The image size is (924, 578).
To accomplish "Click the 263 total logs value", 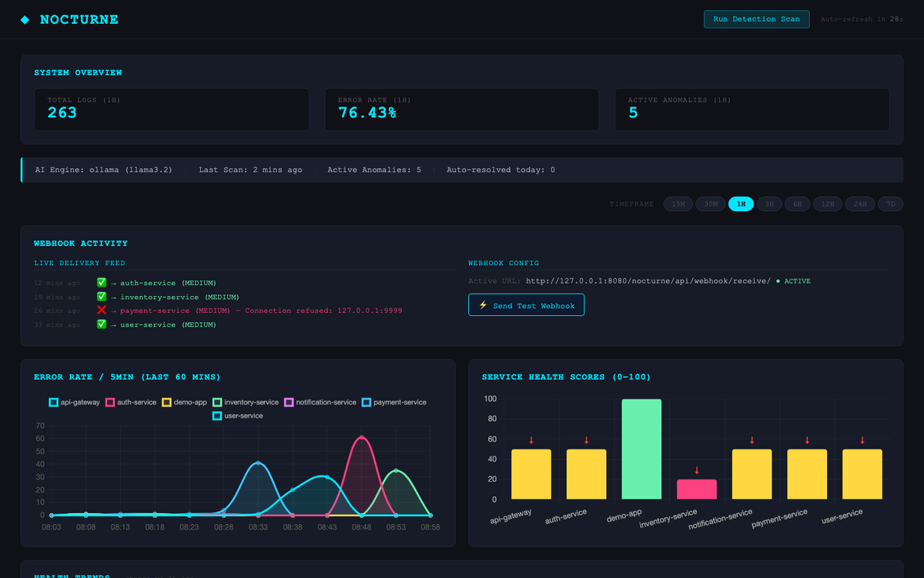I will click(x=62, y=113).
